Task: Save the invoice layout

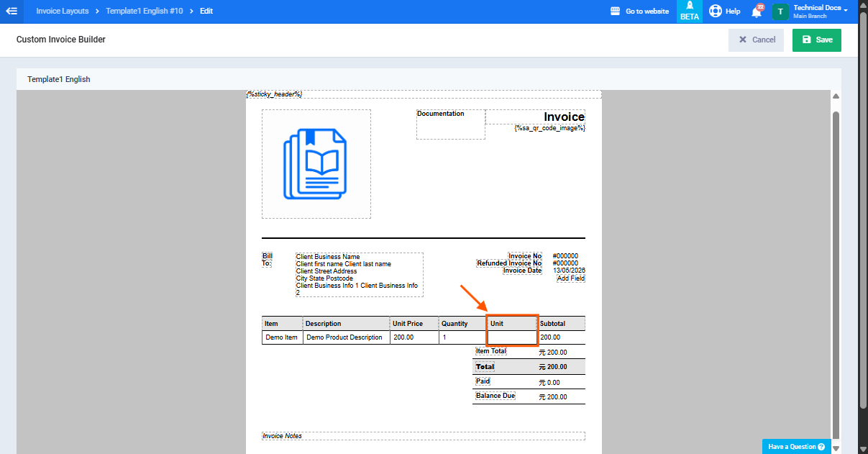Action: coord(817,40)
